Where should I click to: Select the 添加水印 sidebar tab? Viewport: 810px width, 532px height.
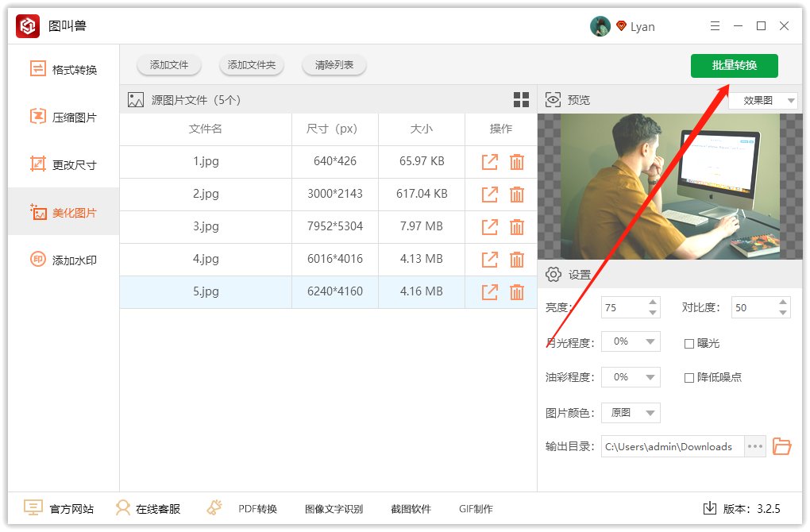coord(64,260)
